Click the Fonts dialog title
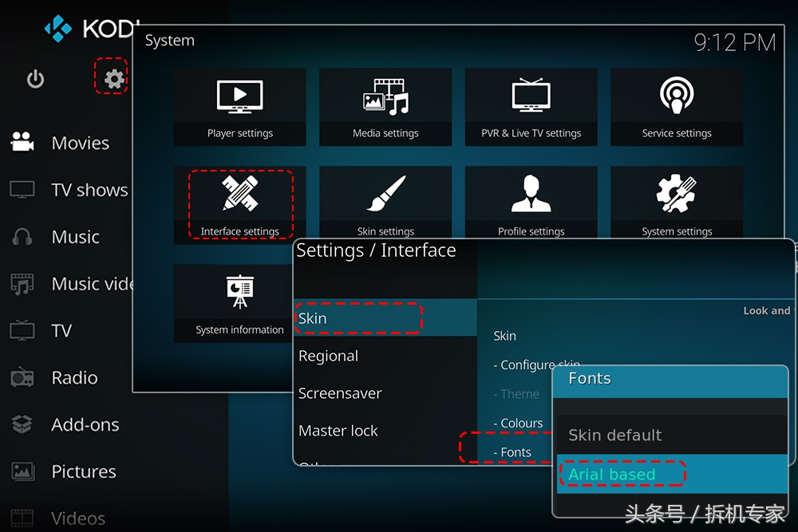 [x=590, y=378]
